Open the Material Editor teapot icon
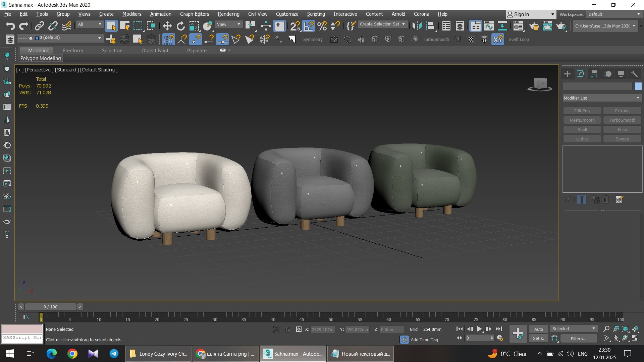644x362 pixels. (x=518, y=26)
